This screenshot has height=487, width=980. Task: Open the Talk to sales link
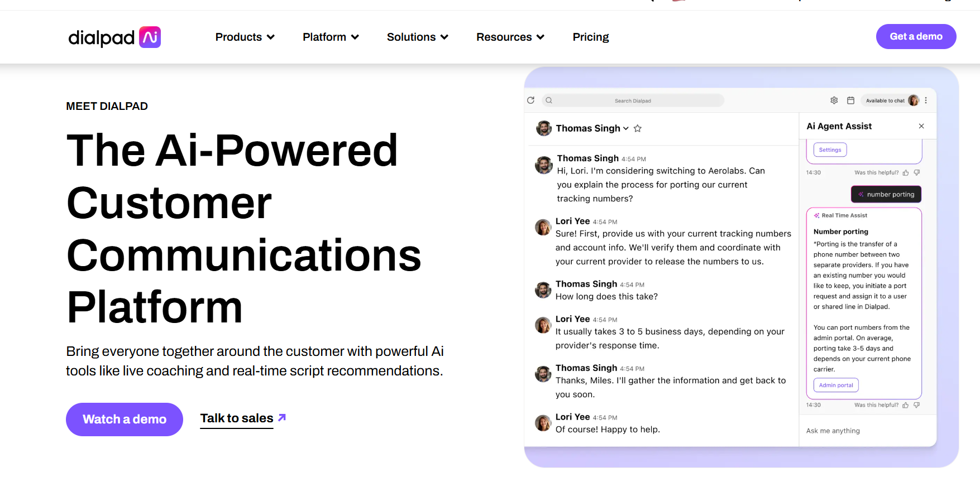coord(237,418)
